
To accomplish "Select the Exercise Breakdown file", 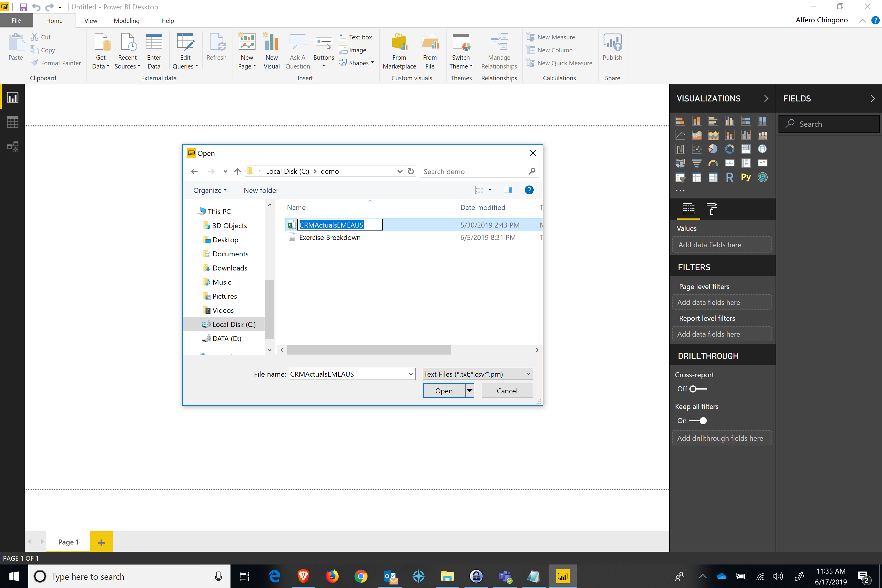I will tap(330, 237).
